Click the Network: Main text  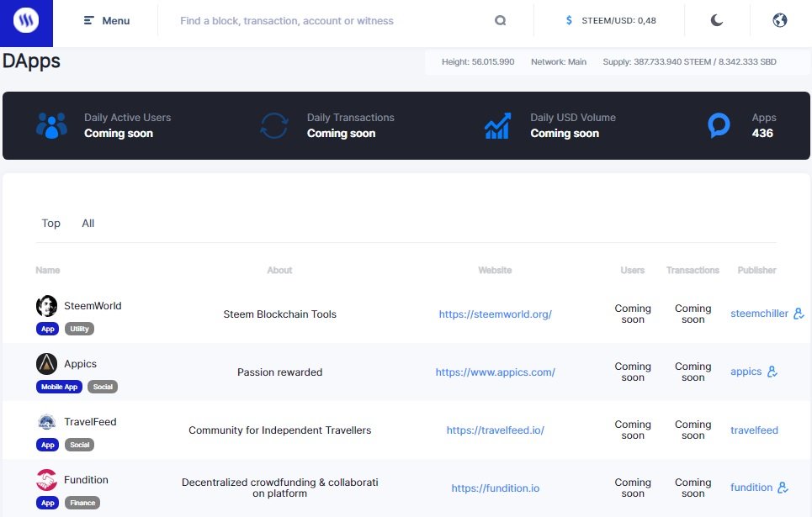(x=559, y=61)
